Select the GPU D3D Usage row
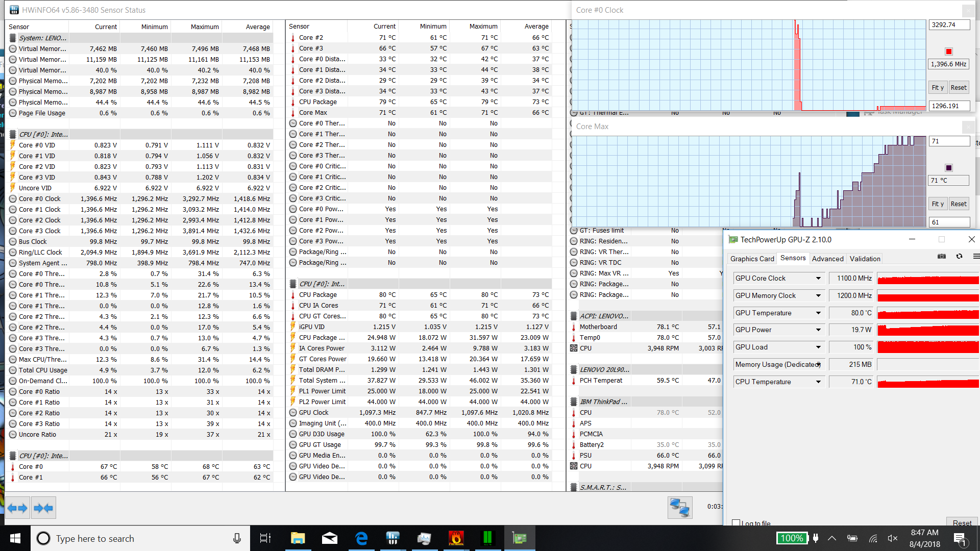The image size is (980, 551). point(420,434)
